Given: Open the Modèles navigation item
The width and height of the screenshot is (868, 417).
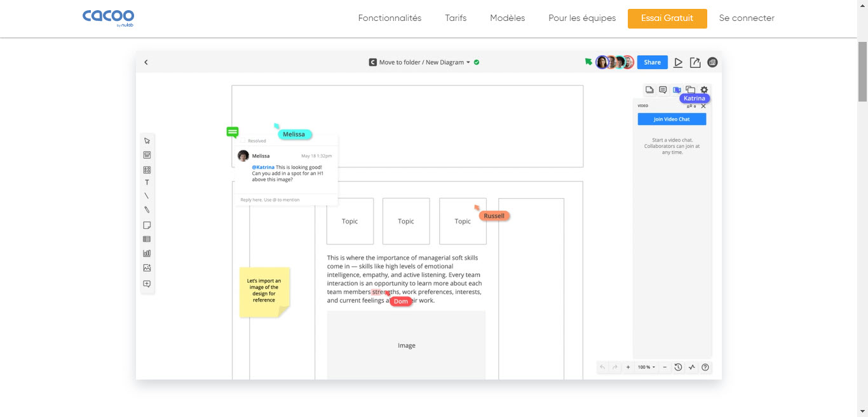Looking at the screenshot, I should point(507,18).
